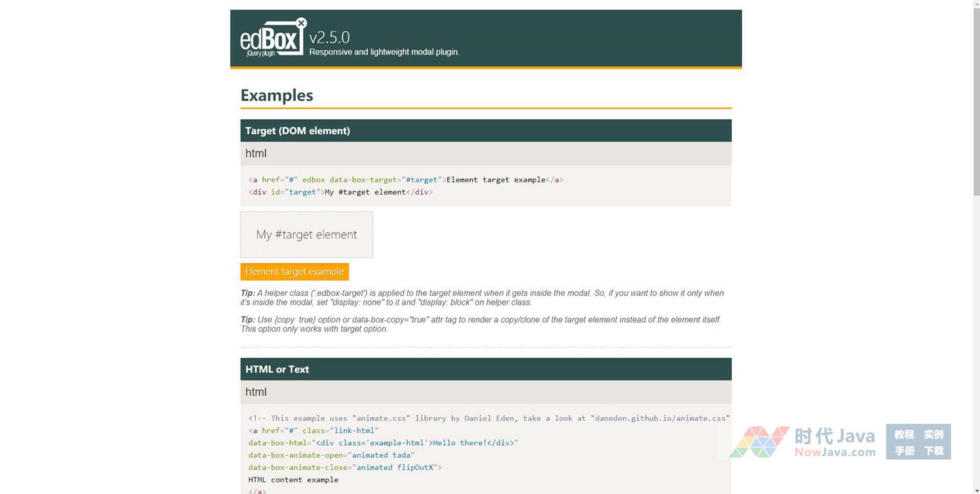Click the colorful triangle NowJava logo
The image size is (980, 494).
coord(759,442)
